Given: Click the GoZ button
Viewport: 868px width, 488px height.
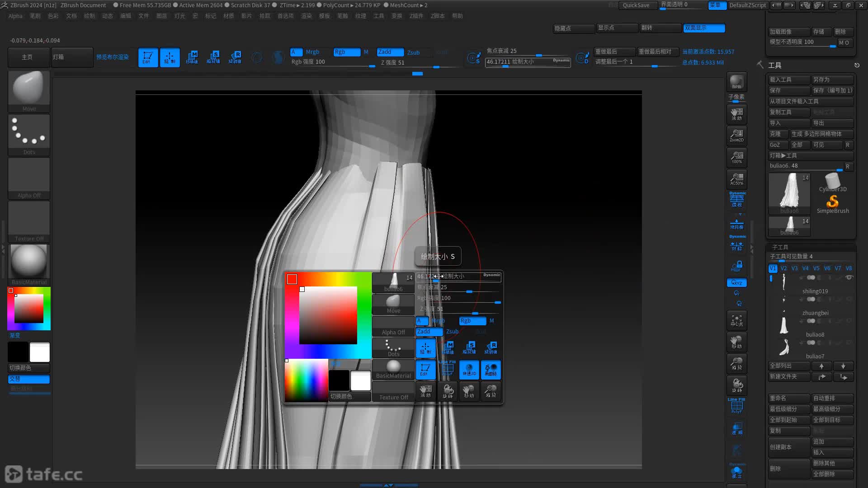Looking at the screenshot, I should pyautogui.click(x=778, y=145).
